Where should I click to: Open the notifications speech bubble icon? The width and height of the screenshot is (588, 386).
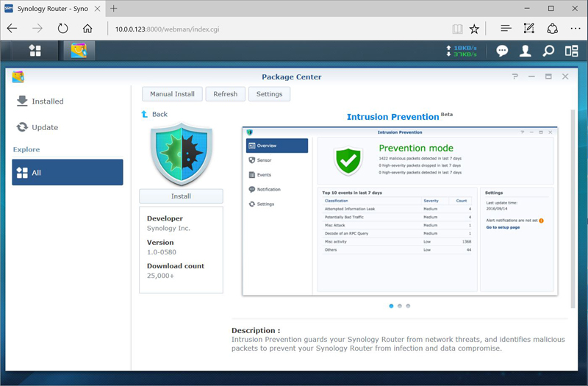tap(502, 51)
